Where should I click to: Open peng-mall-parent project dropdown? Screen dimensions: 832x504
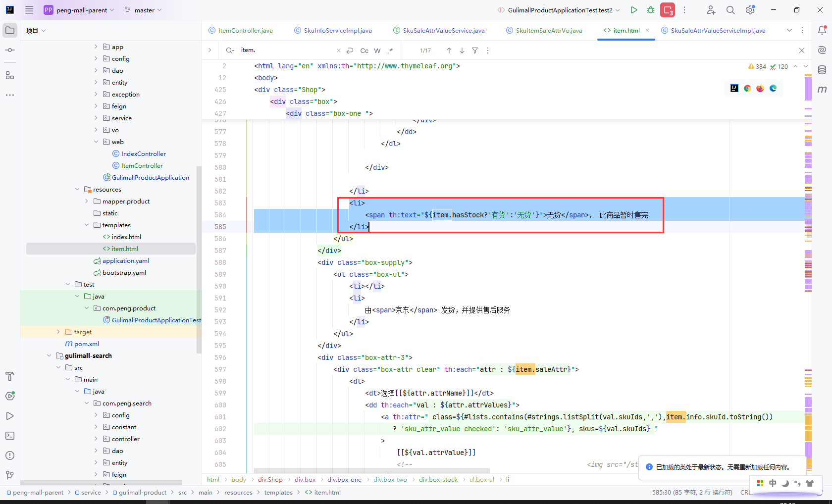coord(79,10)
